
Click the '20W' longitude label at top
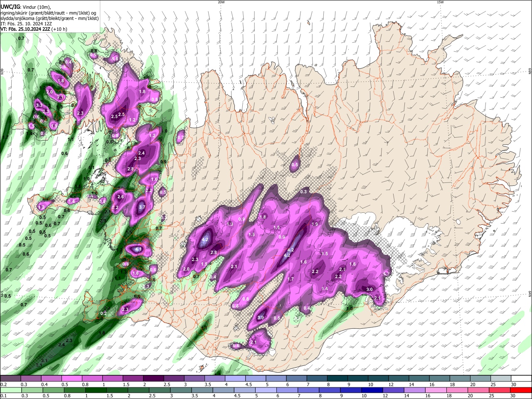pyautogui.click(x=221, y=2)
